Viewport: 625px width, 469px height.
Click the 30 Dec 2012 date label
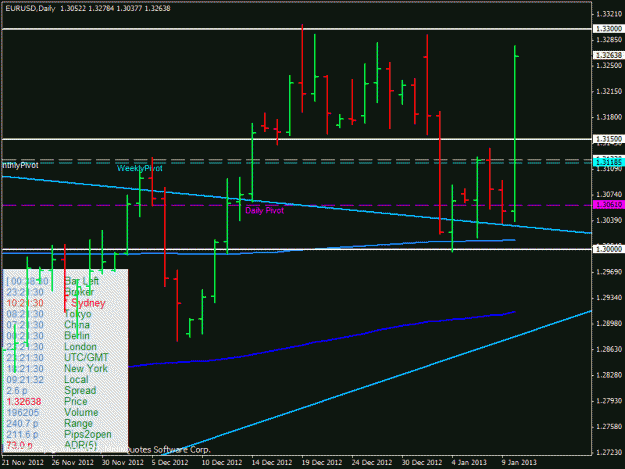[422, 462]
